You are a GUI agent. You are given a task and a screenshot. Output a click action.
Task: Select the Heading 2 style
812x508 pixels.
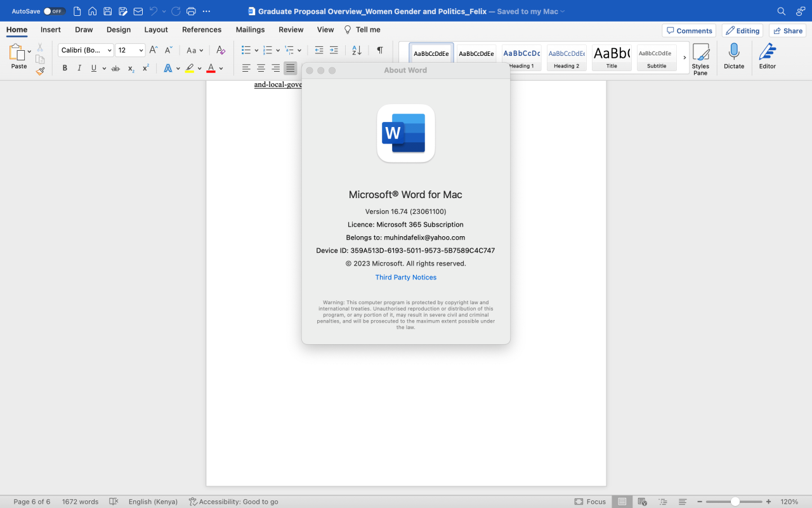point(566,58)
